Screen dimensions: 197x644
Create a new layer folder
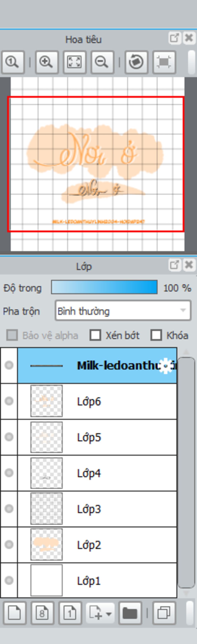[x=130, y=613]
